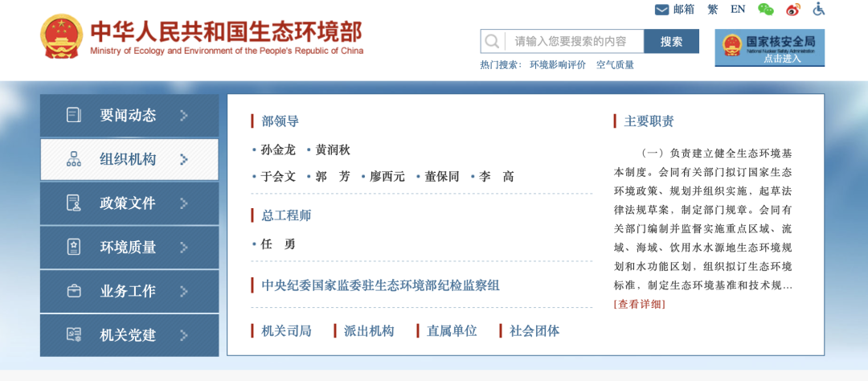Click the 中华人民共和国生态环境部 site title

[227, 31]
